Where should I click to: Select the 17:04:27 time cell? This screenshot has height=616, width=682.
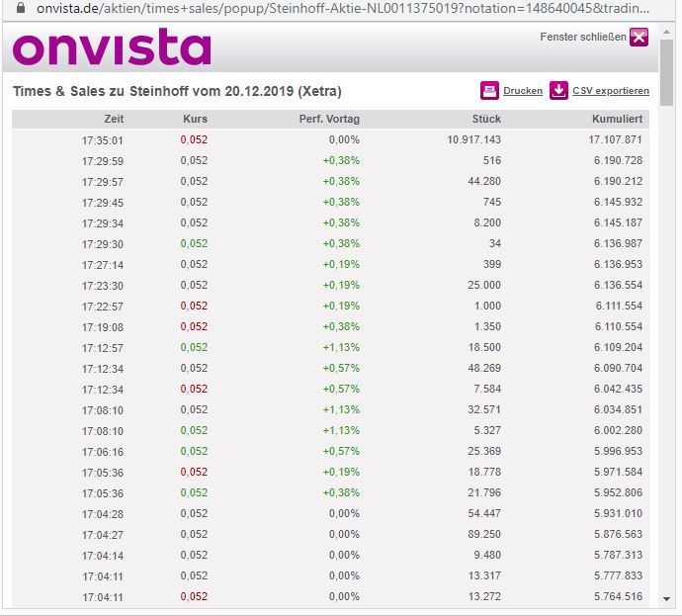pos(103,535)
